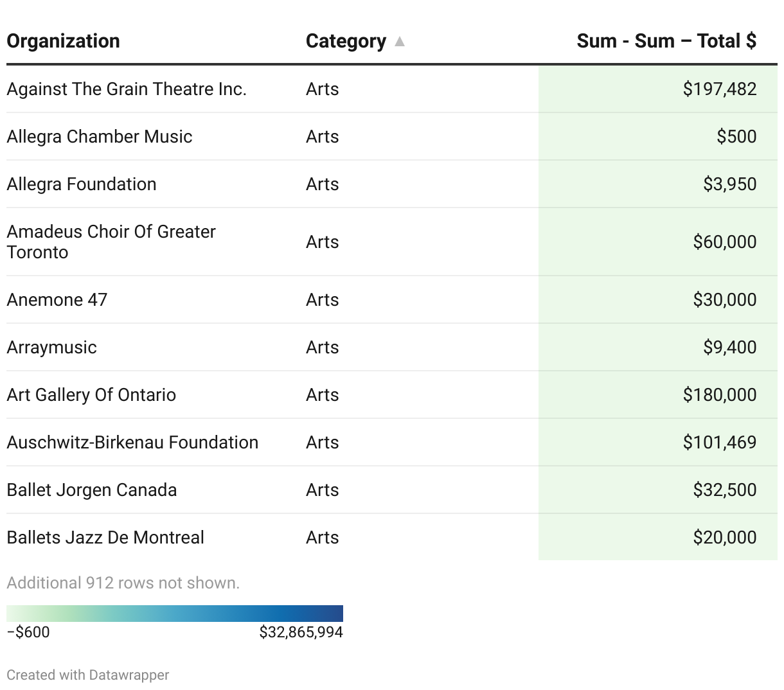Click the green-to-blue color gradient legend
This screenshot has height=690, width=784.
point(175,613)
